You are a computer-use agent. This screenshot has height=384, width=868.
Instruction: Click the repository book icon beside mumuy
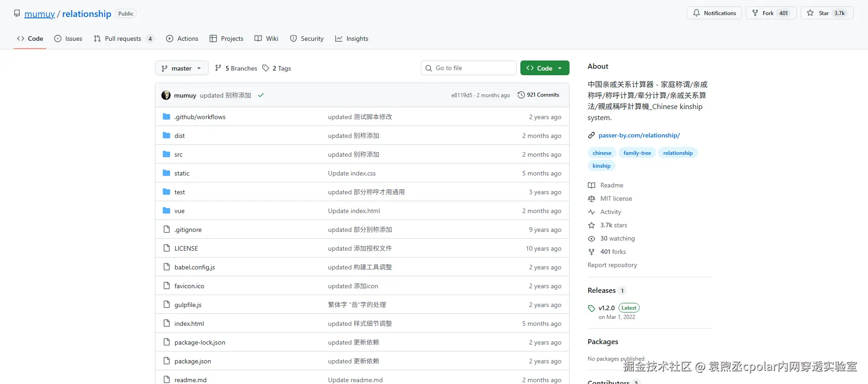(x=17, y=13)
